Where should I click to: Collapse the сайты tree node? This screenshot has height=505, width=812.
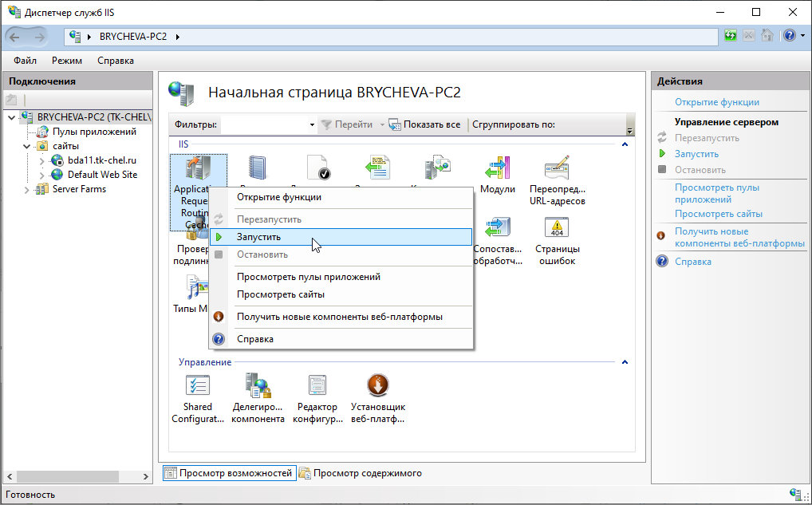(x=26, y=147)
